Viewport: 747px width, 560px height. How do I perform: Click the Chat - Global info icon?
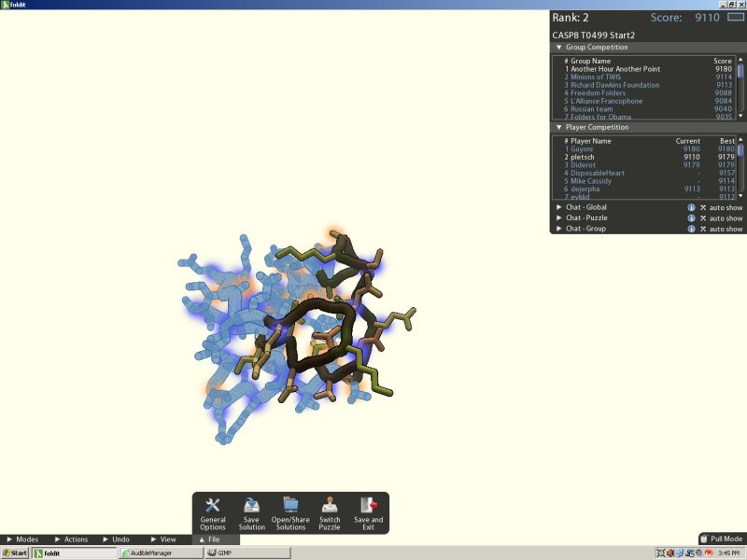pyautogui.click(x=691, y=207)
